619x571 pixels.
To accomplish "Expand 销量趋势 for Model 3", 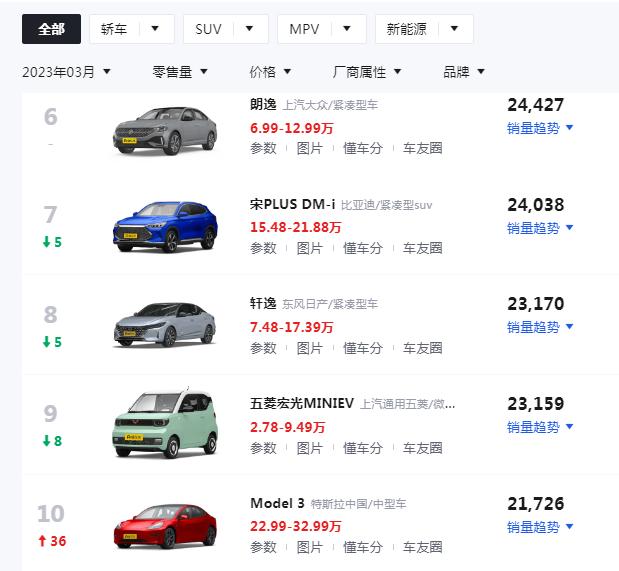I will click(540, 527).
